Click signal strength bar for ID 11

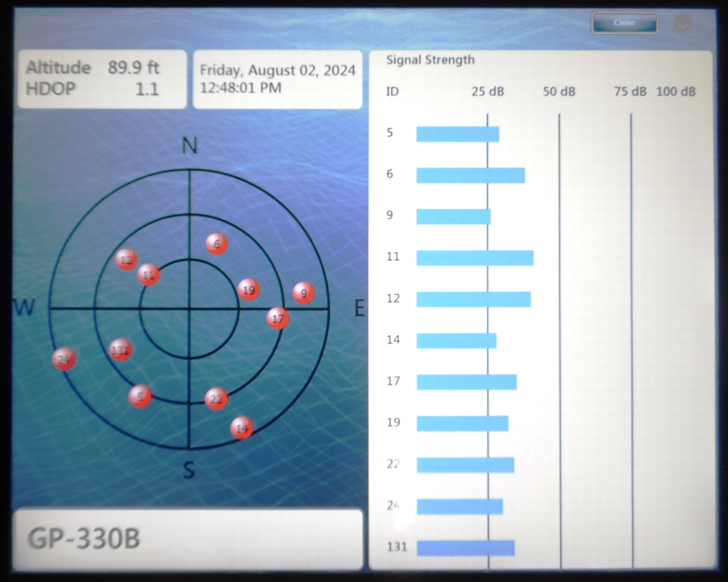click(475, 258)
